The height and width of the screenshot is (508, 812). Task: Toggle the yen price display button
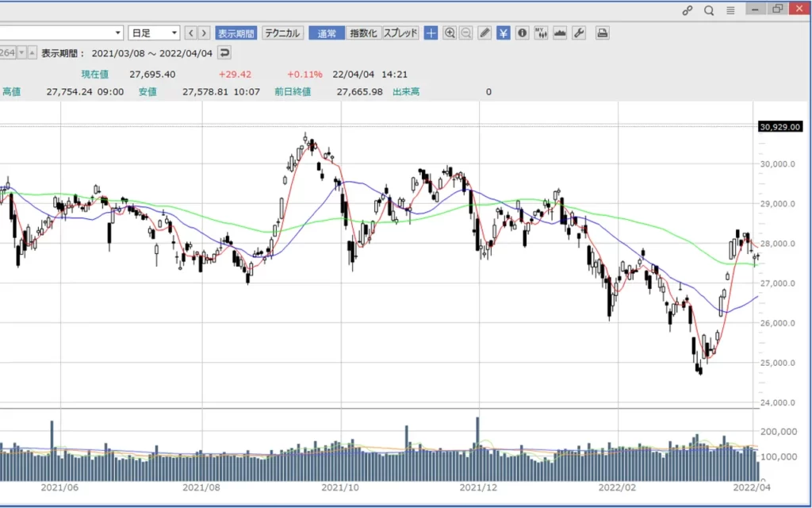tap(503, 33)
